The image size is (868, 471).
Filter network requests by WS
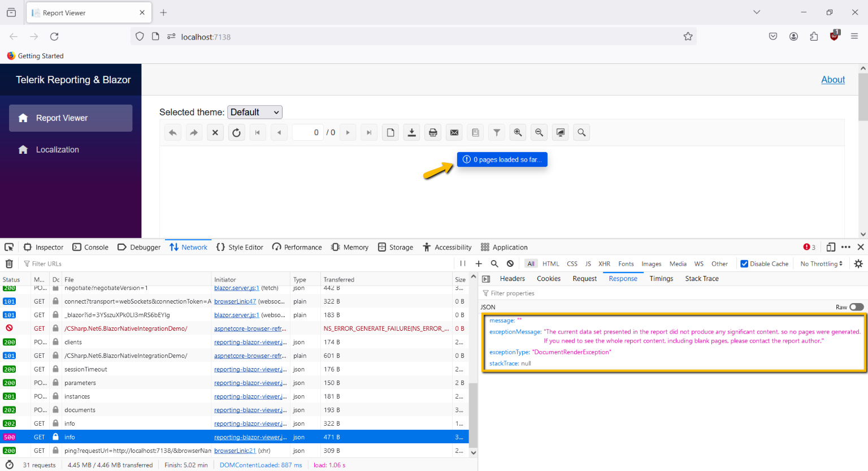(698, 263)
